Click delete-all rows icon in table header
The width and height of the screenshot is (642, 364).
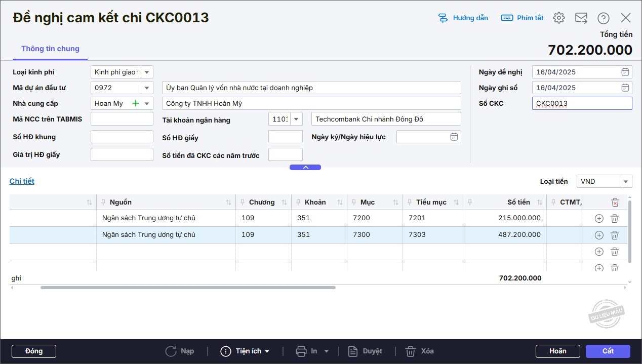(x=615, y=203)
